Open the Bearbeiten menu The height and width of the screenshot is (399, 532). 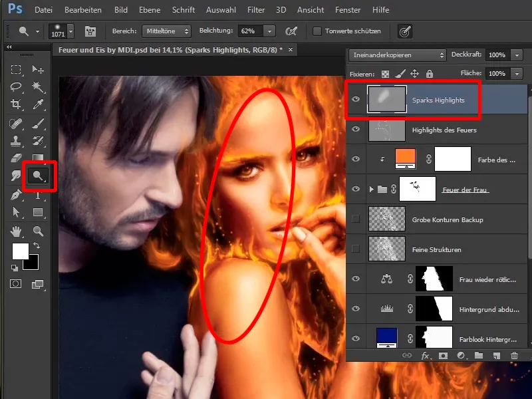tap(82, 10)
